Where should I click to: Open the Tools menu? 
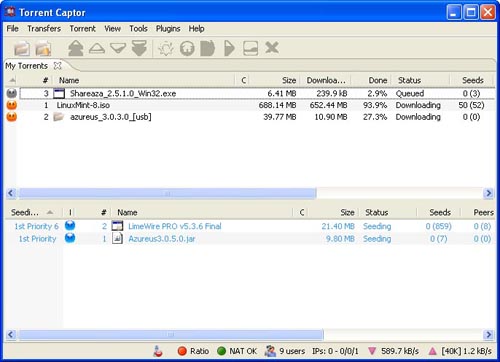(138, 29)
